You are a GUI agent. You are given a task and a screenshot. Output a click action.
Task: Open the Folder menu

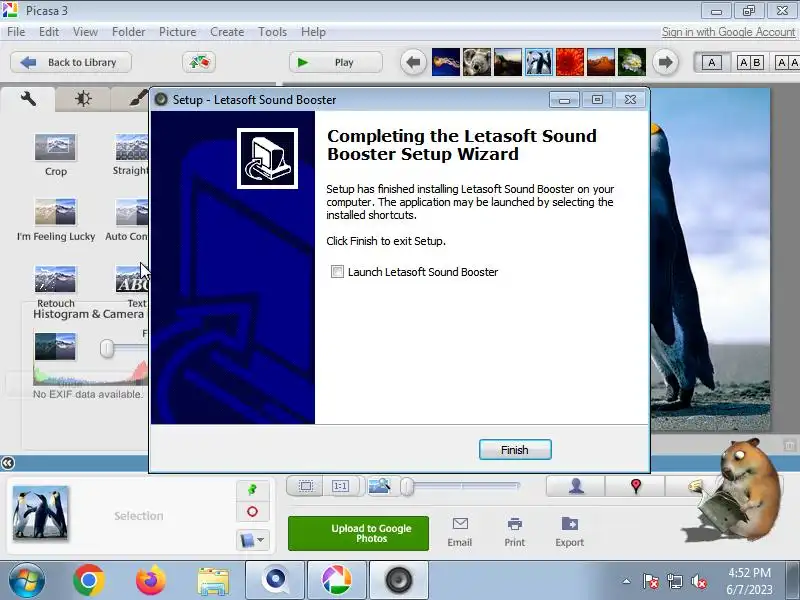coord(128,32)
